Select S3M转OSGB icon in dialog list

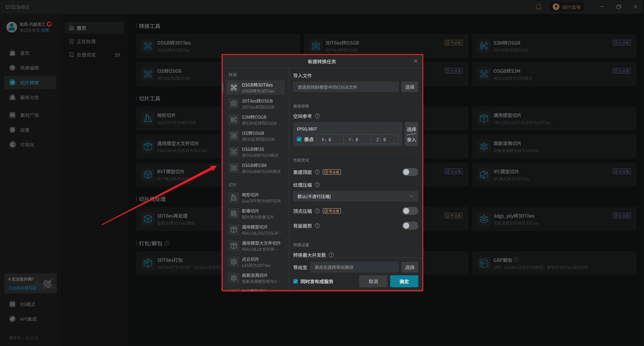click(234, 120)
